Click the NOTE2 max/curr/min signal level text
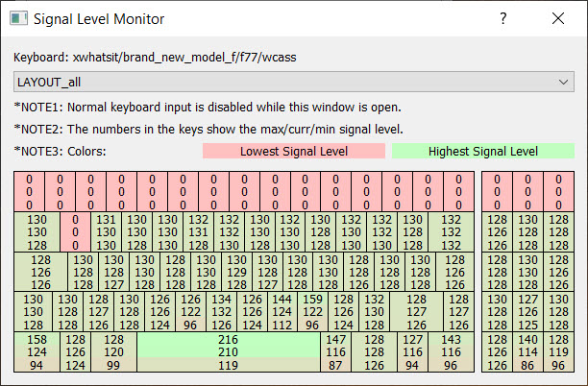The image size is (588, 386). click(x=208, y=130)
